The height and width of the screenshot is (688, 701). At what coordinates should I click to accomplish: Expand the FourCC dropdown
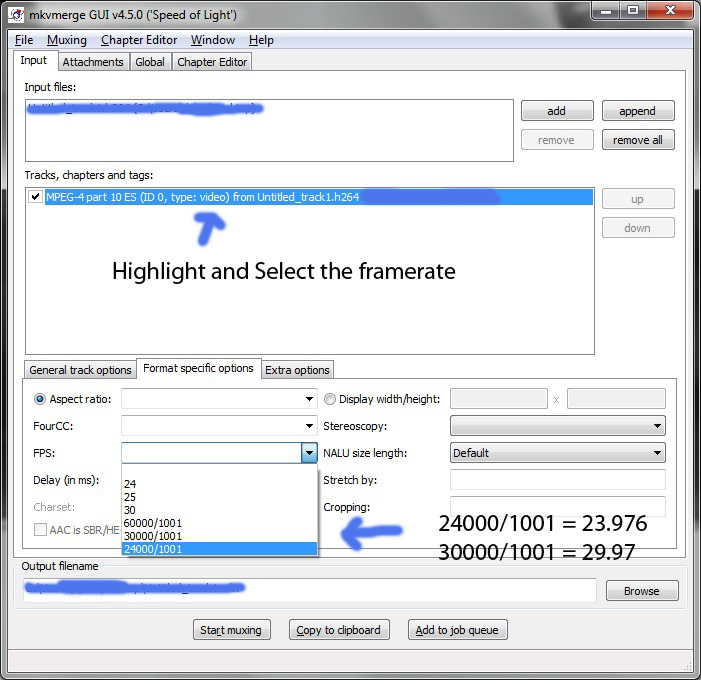coord(309,426)
